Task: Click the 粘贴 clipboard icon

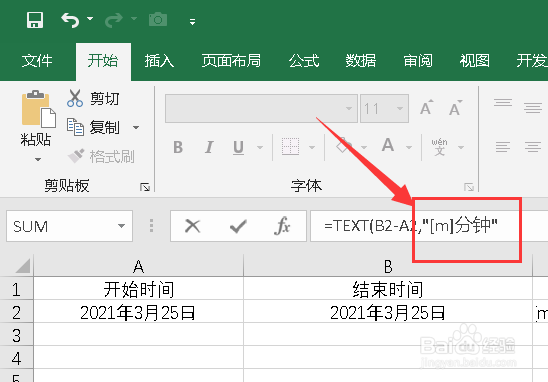Action: [38, 109]
